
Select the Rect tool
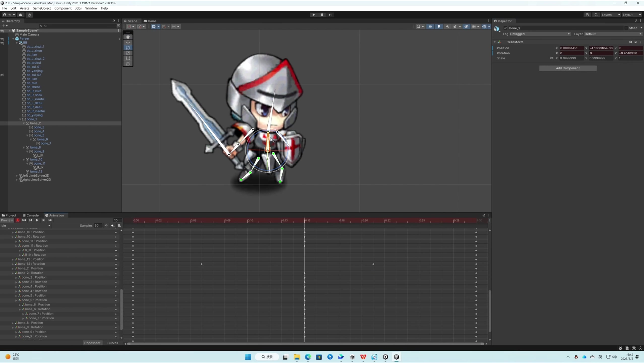pos(128,58)
